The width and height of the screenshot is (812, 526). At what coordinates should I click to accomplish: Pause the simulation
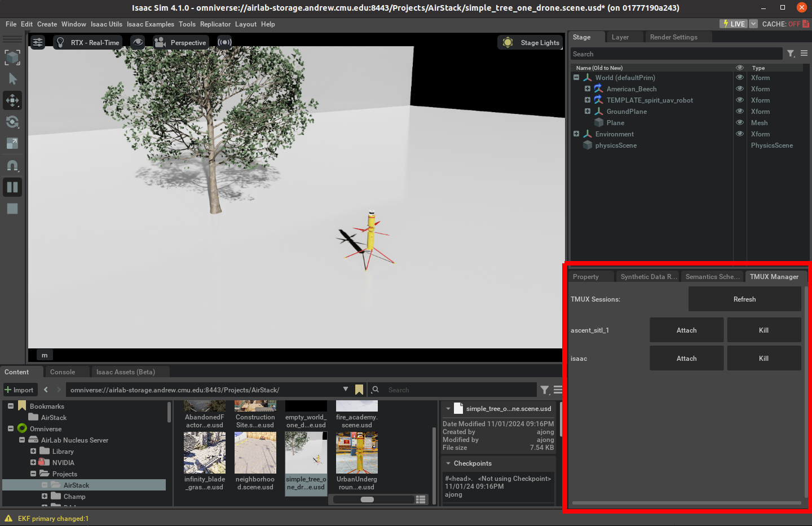(x=12, y=187)
